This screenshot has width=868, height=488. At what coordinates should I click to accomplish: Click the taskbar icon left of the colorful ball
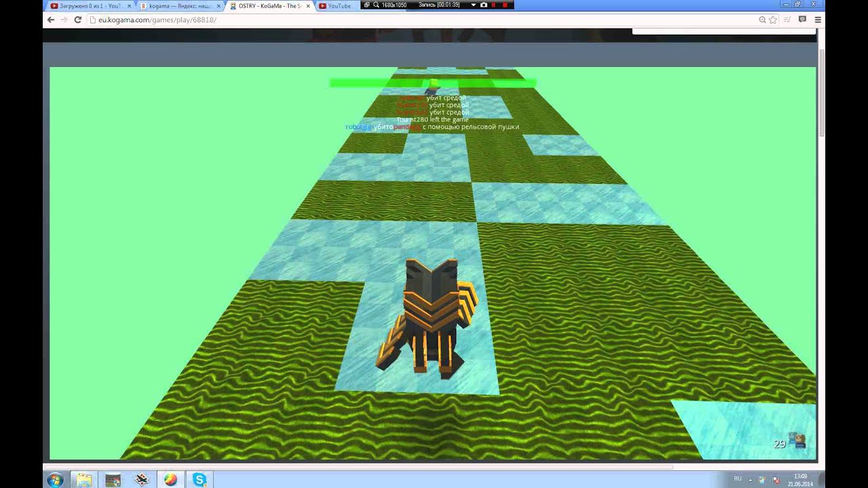pyautogui.click(x=142, y=480)
